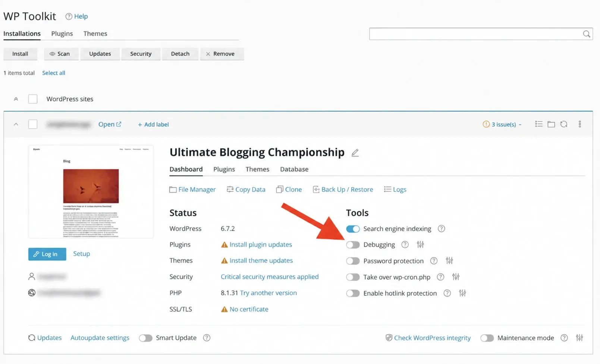Click the blog site preview thumbnail
Viewport: 600px width, 364px height.
coord(91,192)
